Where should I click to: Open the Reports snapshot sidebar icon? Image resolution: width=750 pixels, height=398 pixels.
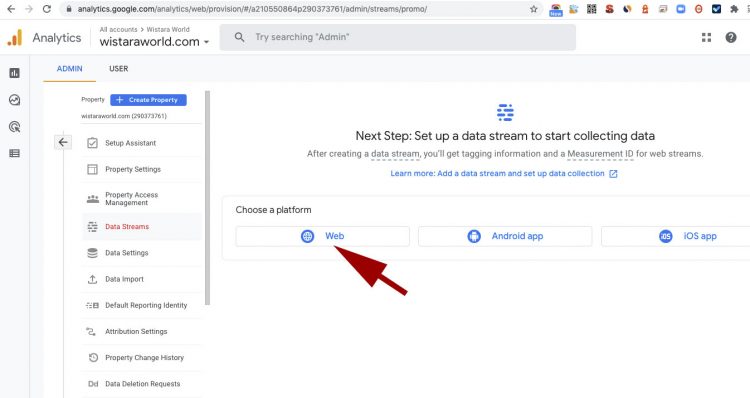14,73
